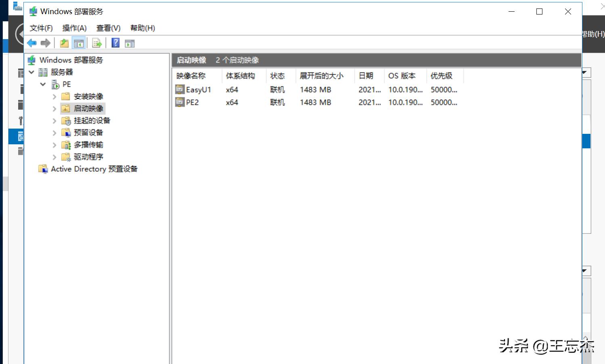Click the blue help question mark icon
The image size is (605, 364).
click(x=115, y=43)
